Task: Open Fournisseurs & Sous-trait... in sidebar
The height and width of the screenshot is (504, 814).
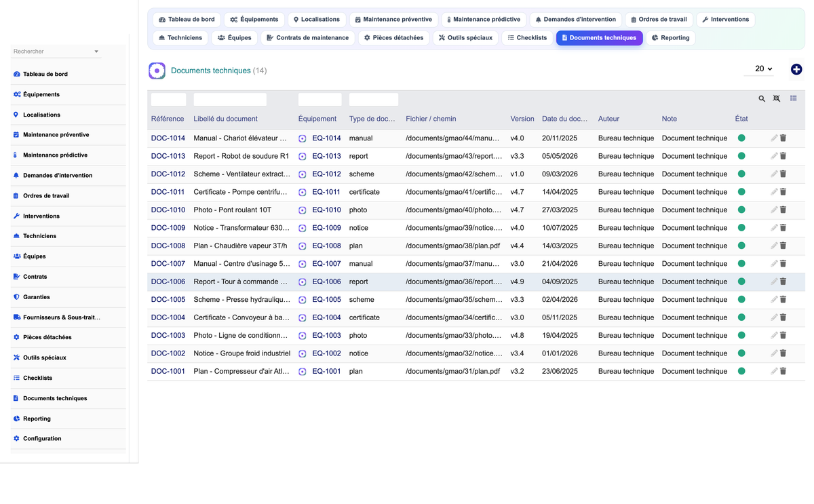Action: pos(69,317)
